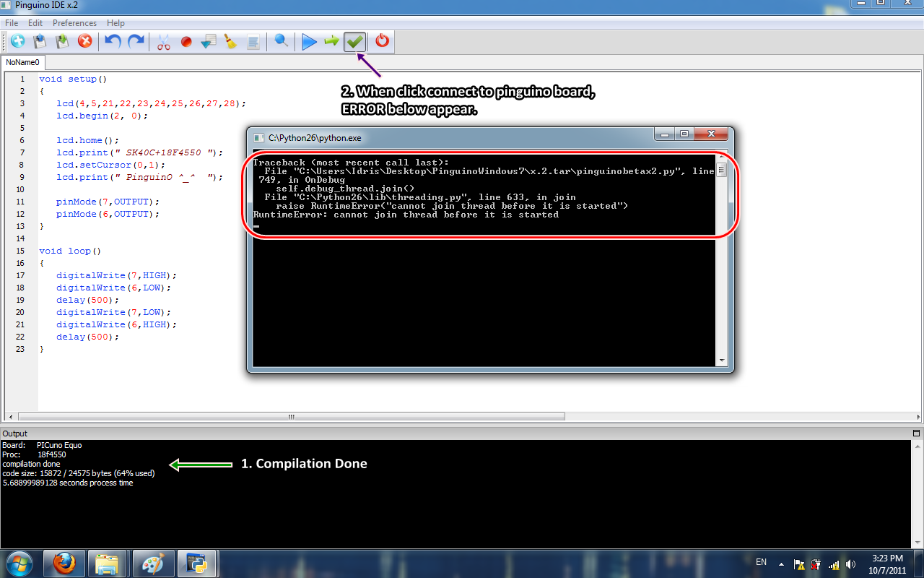Click the editor's horizontal scrollbar thumb
Viewport: 924px width, 578px height.
pyautogui.click(x=292, y=417)
